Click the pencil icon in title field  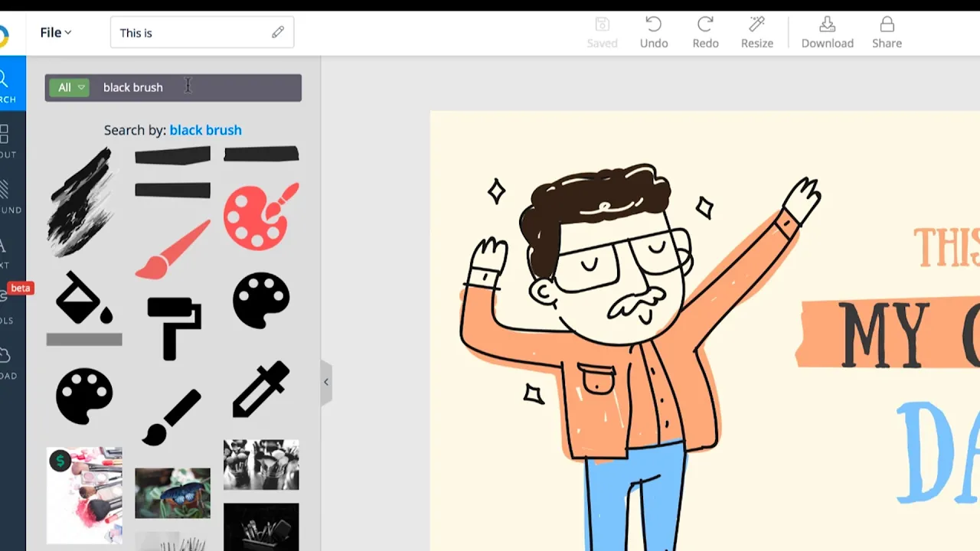click(278, 32)
